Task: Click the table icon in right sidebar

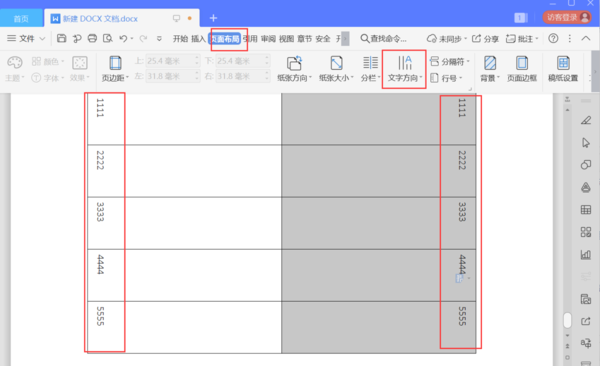Action: 585,209
